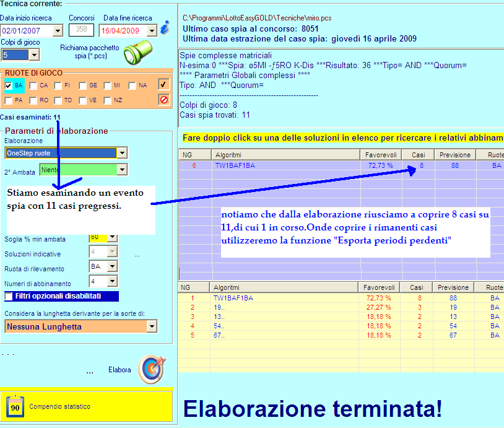The image size is (504, 428).
Task: Toggle the Filtri opzionali disabilitati checkbox
Action: (9, 296)
